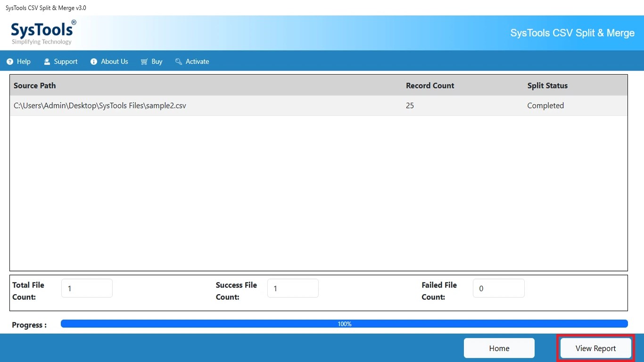Open the Help menu
Viewport: 644px width, 362px height.
pos(19,62)
